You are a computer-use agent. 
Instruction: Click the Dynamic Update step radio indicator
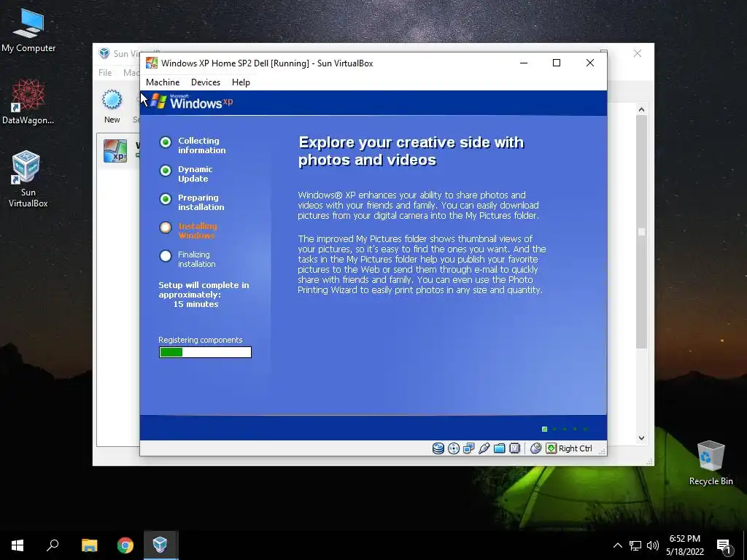[x=166, y=171]
